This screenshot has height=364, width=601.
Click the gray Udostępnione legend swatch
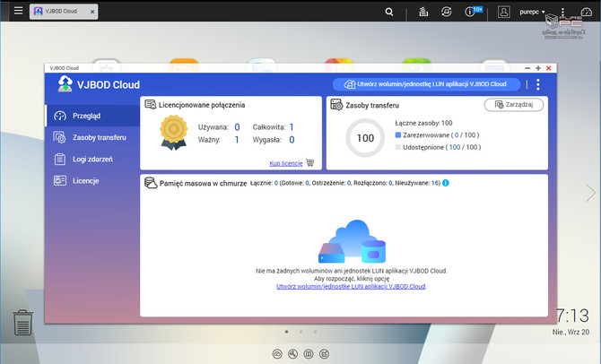[398, 147]
